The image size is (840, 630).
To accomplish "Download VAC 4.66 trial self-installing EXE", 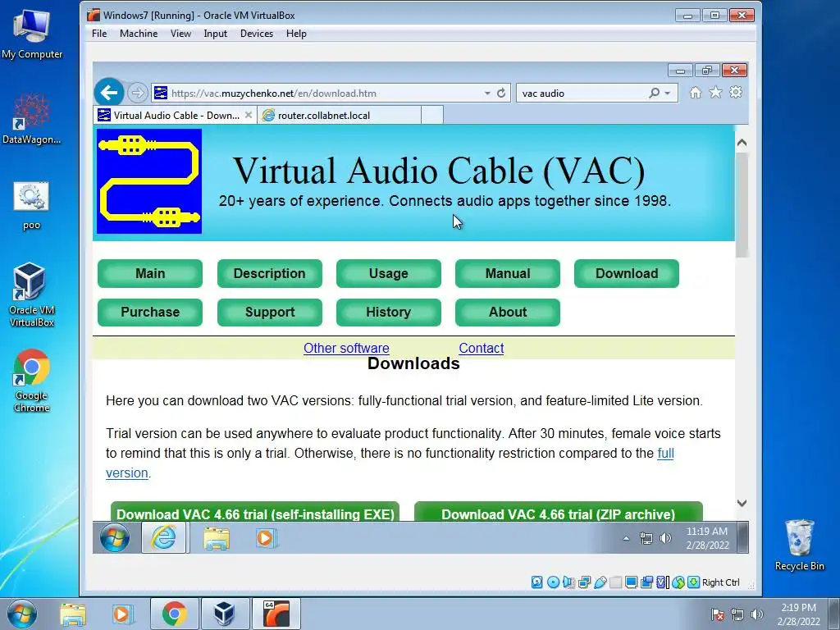I will (x=255, y=512).
